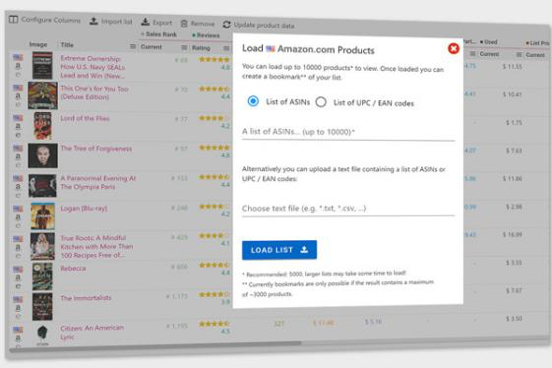Screen dimensions: 552x368
Task: Click the Amazon icon beside The Tree of Forgiveness
Action: point(18,156)
